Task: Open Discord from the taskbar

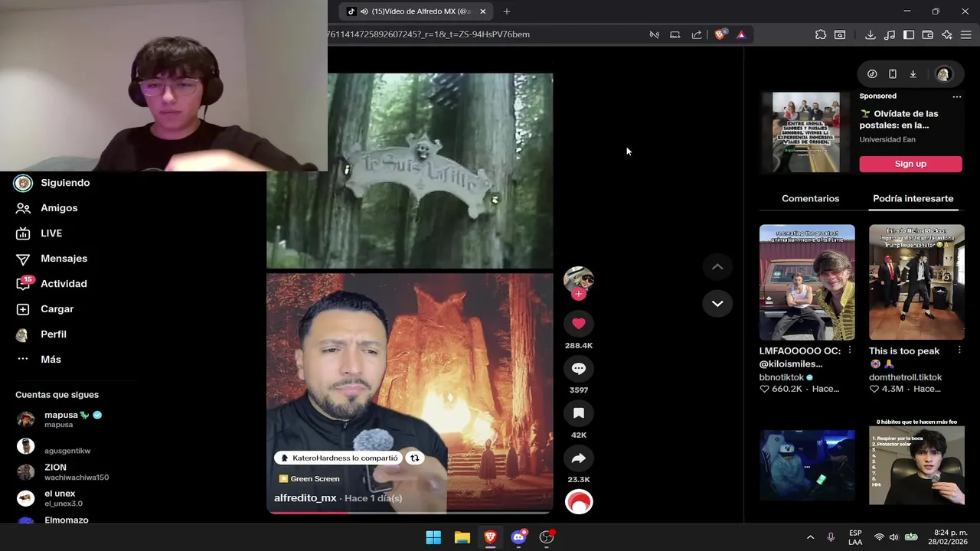Action: (518, 537)
